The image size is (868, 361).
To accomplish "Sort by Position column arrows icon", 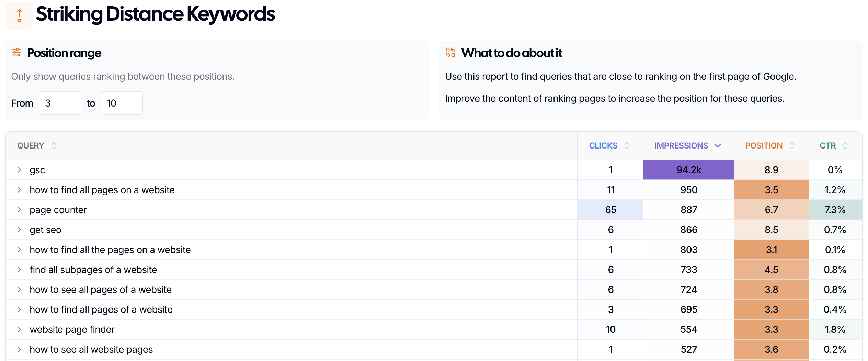I will [792, 146].
